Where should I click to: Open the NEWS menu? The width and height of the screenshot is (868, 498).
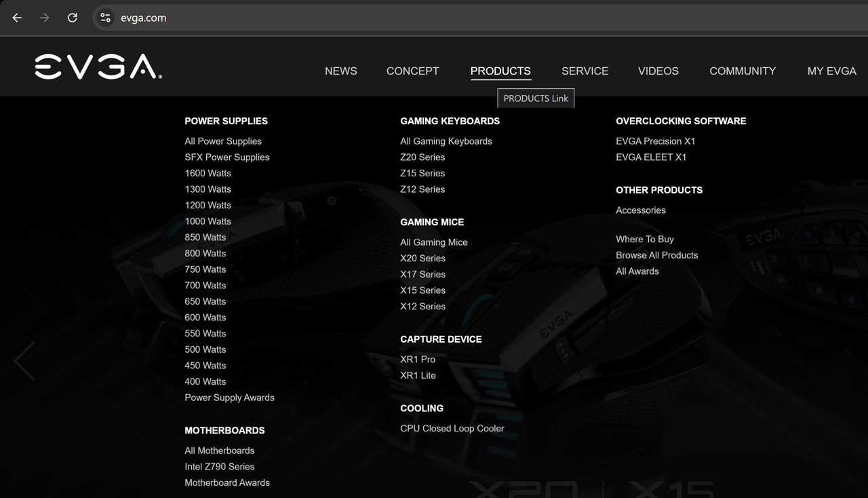point(341,71)
